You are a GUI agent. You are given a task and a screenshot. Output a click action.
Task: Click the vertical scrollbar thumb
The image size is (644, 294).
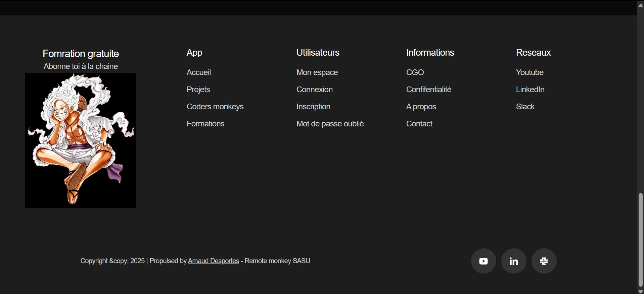tap(641, 240)
